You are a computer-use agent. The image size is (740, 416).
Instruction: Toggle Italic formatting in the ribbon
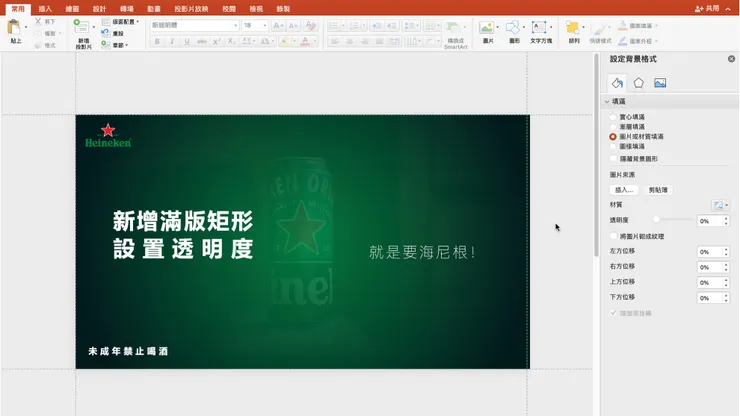tap(172, 42)
